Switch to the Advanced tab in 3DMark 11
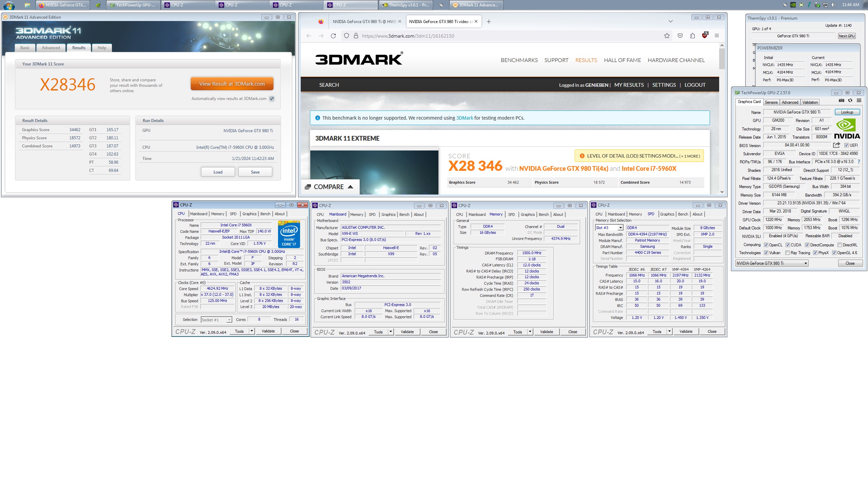 pos(51,48)
